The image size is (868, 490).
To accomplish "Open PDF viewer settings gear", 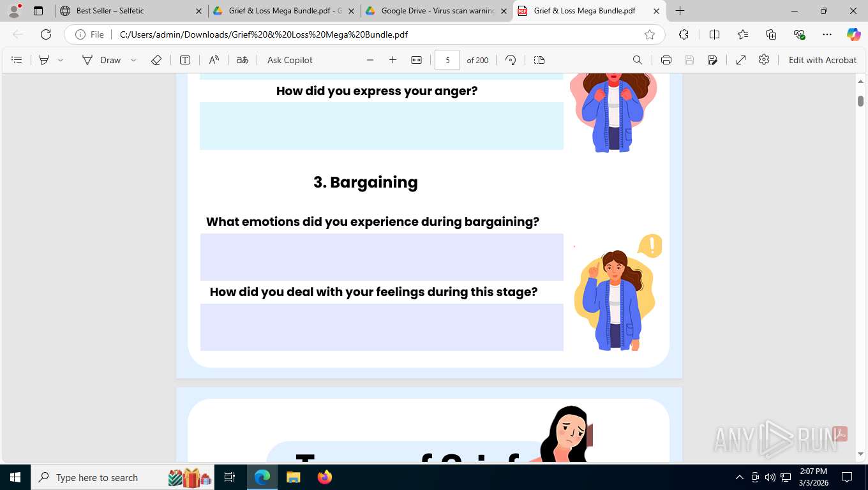I will point(764,60).
